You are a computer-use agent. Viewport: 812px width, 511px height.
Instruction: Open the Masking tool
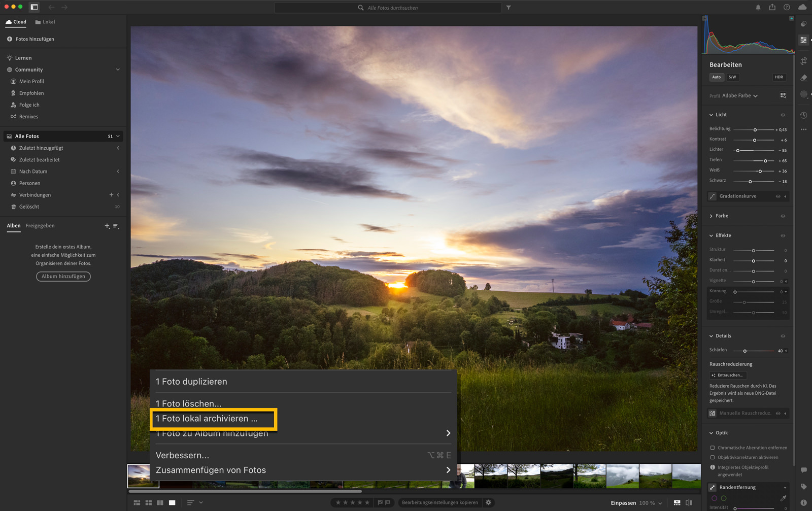(803, 94)
